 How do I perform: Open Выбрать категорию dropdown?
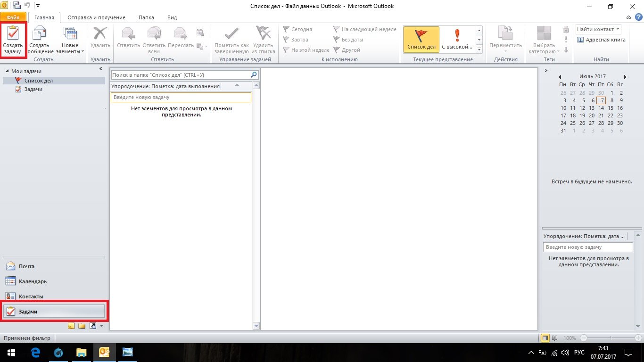point(544,41)
